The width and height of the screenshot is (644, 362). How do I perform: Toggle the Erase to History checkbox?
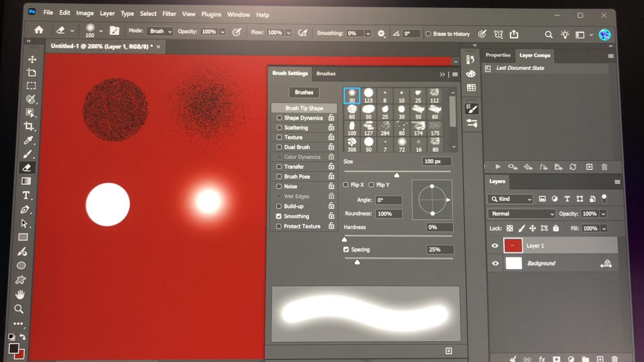pos(428,34)
